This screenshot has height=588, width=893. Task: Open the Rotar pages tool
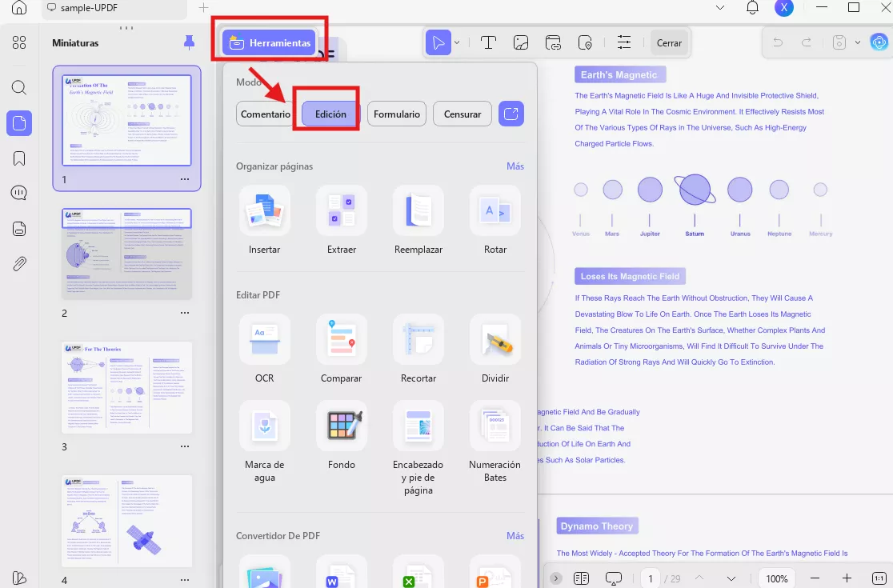[x=495, y=210]
